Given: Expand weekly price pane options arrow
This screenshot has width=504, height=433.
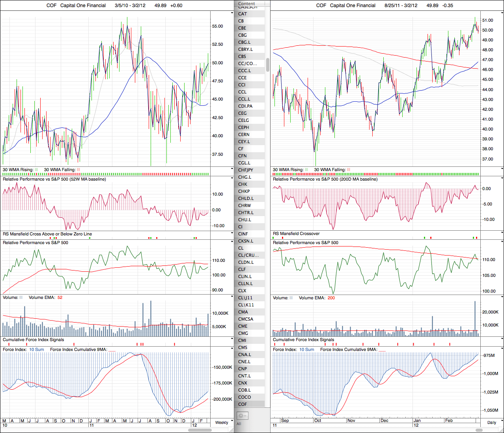Looking at the screenshot, I should [x=232, y=13].
